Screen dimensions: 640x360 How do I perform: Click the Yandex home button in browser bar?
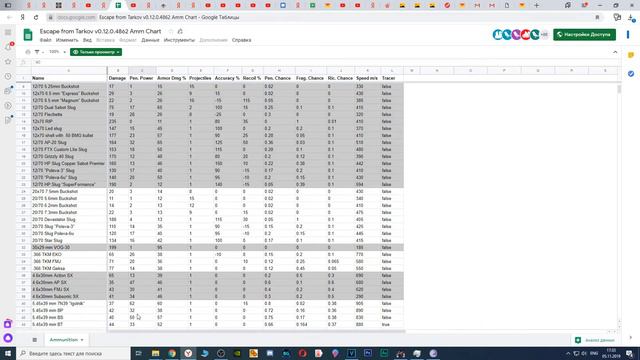tap(23, 18)
